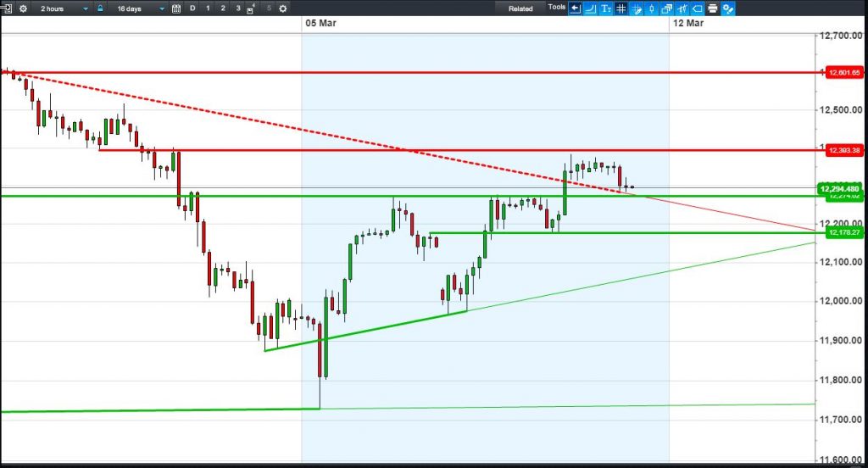Select the text annotation tool

tap(606, 8)
